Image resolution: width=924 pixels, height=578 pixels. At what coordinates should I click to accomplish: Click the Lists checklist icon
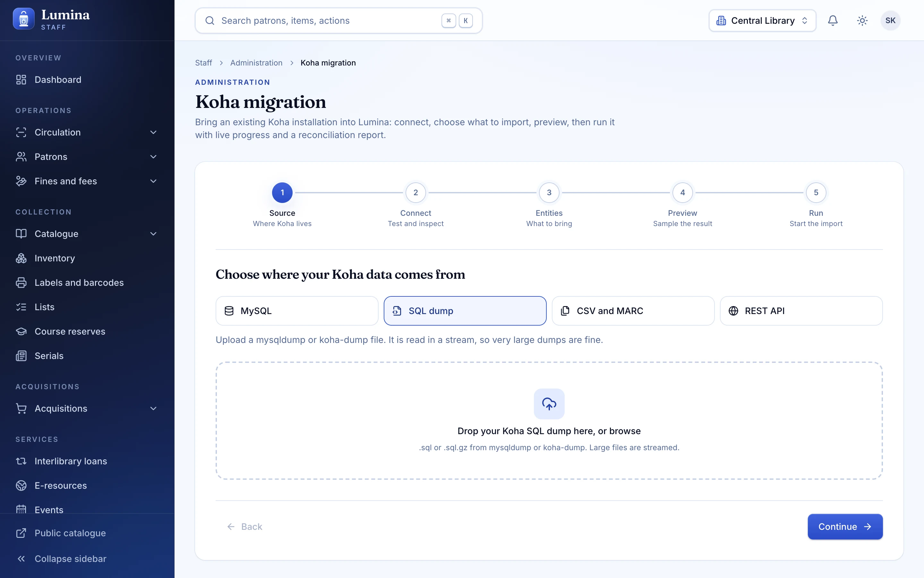[21, 307]
